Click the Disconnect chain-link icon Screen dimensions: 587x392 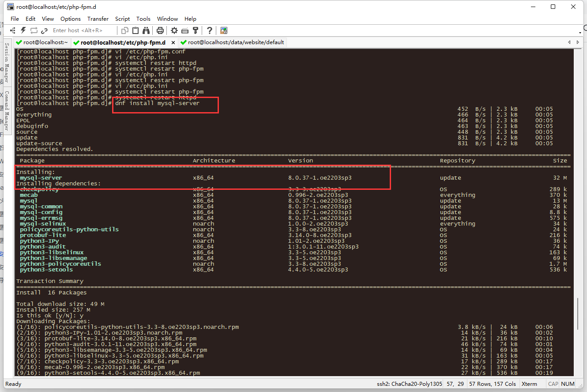point(44,30)
